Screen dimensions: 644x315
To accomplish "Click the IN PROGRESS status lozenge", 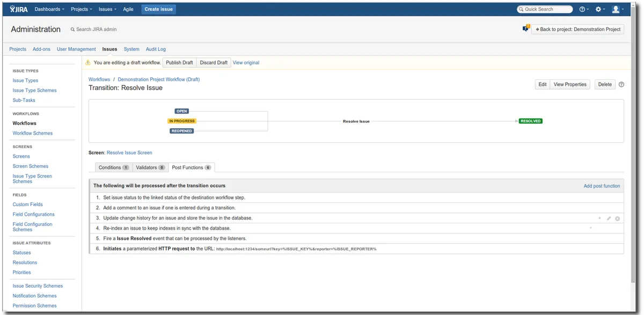I will pyautogui.click(x=182, y=121).
